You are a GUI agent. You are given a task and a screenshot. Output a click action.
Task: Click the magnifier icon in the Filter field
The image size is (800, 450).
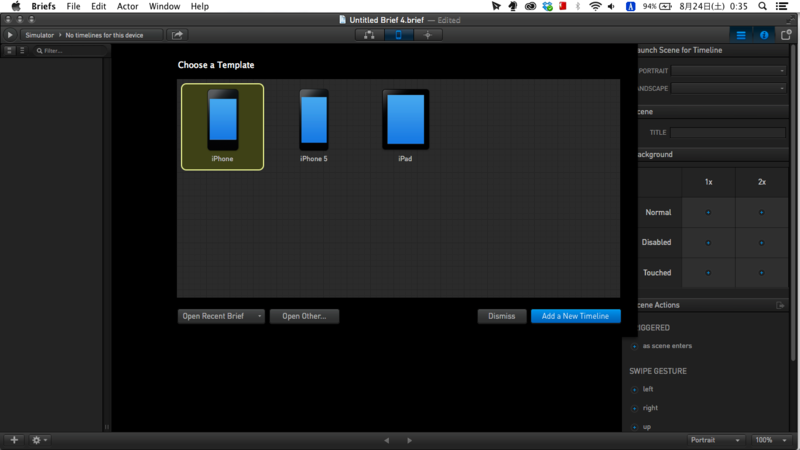point(39,51)
